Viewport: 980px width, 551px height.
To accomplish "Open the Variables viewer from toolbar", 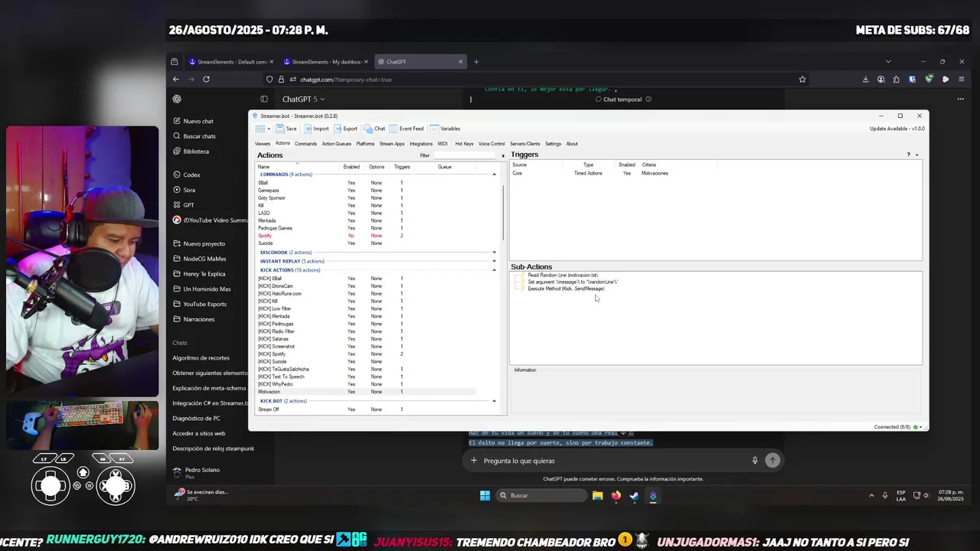I will coord(445,129).
